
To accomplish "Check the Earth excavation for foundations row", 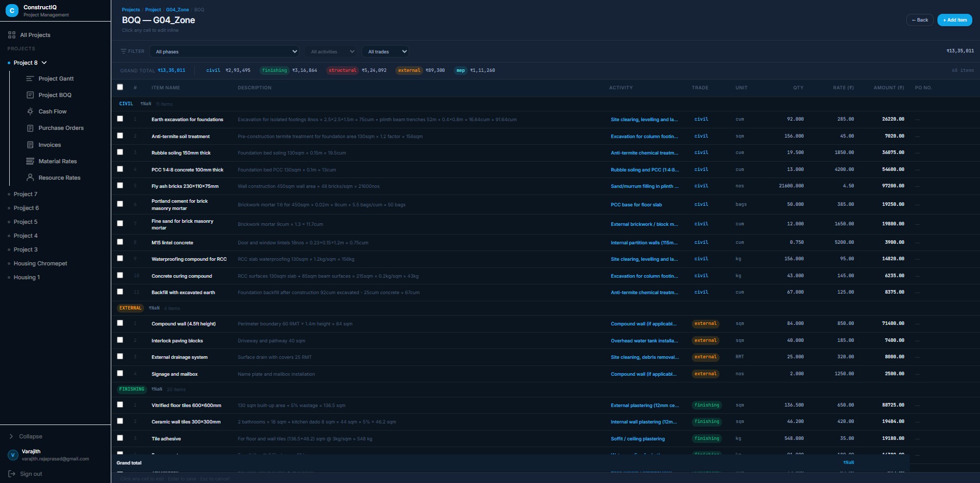I will click(120, 119).
